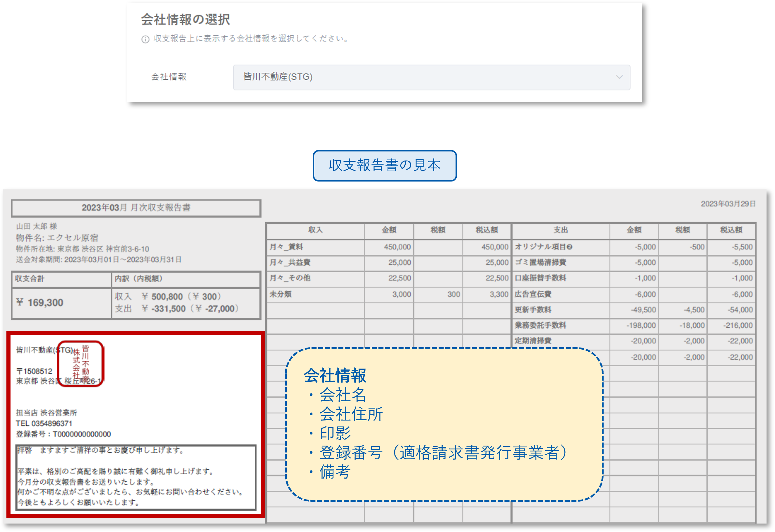Click the 2023年03月 月次収支報告書 title
This screenshot has width=775, height=532.
[136, 207]
